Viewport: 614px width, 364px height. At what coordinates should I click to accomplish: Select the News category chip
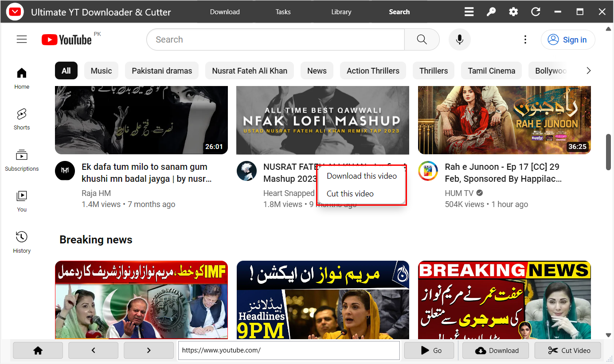pos(317,70)
